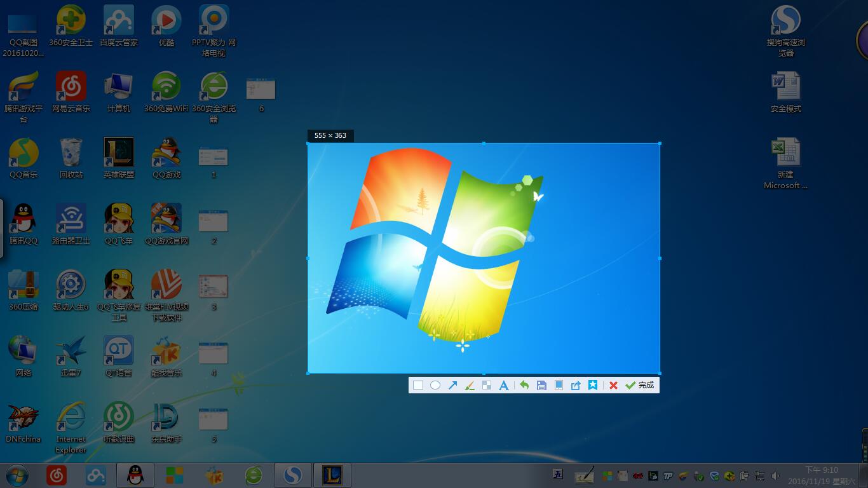Launch 英雄联盟 from the desktop
Screen dimensions: 868x488
(x=119, y=158)
